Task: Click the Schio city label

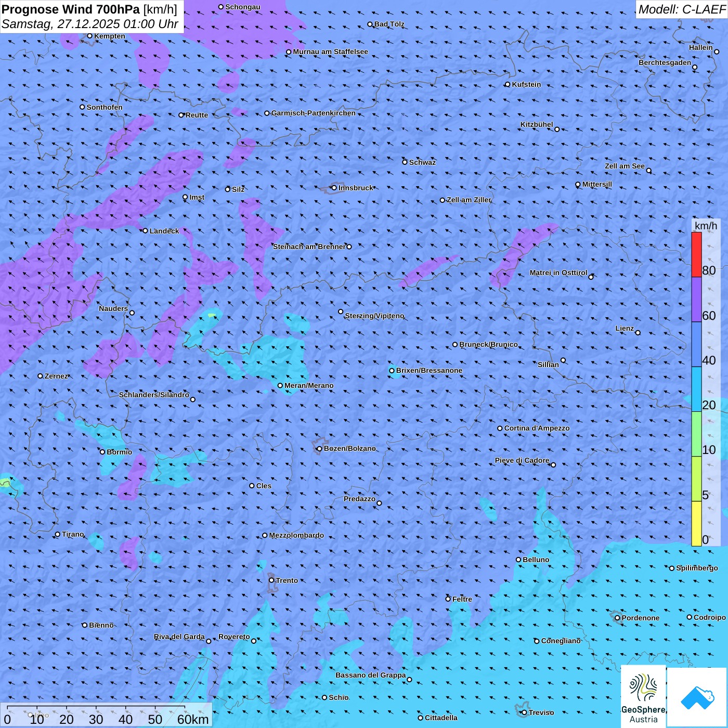Action: coord(339,697)
